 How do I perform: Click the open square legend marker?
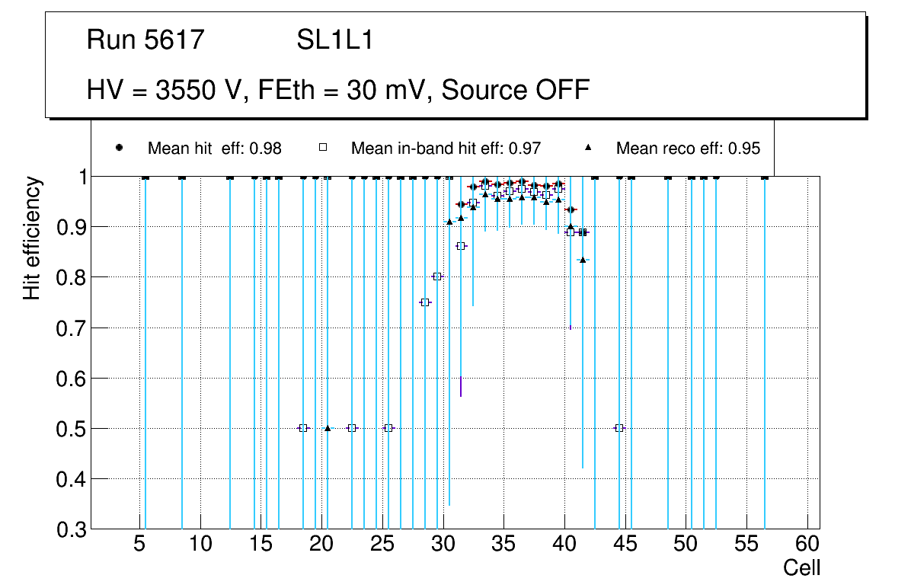point(322,149)
